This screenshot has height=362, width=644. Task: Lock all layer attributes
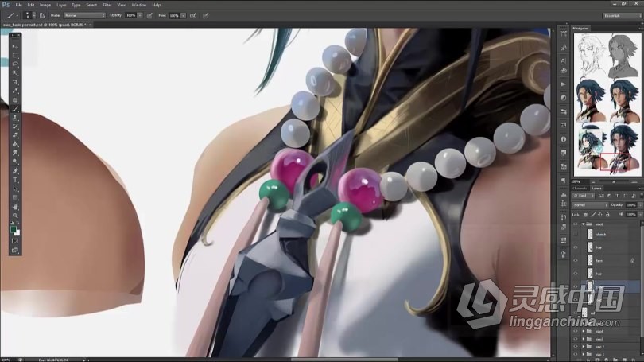pyautogui.click(x=607, y=215)
